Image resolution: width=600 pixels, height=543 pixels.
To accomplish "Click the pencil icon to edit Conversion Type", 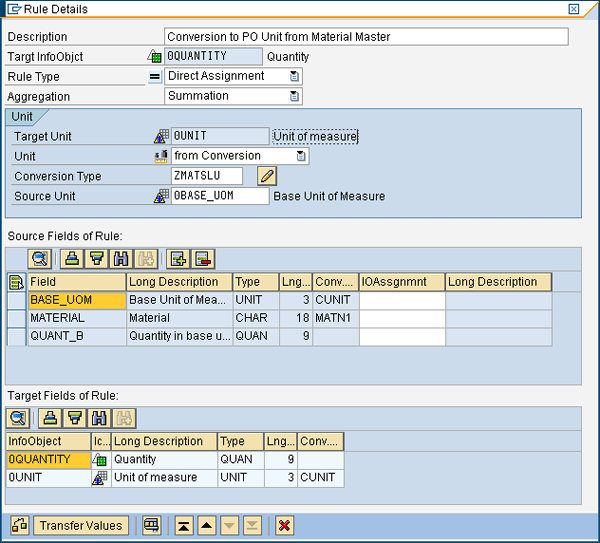I will [x=267, y=176].
